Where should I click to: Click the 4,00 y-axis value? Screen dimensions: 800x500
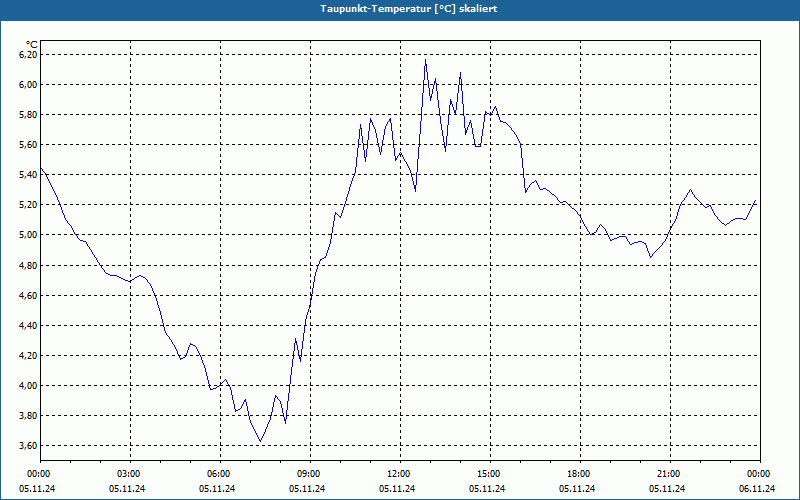click(29, 386)
